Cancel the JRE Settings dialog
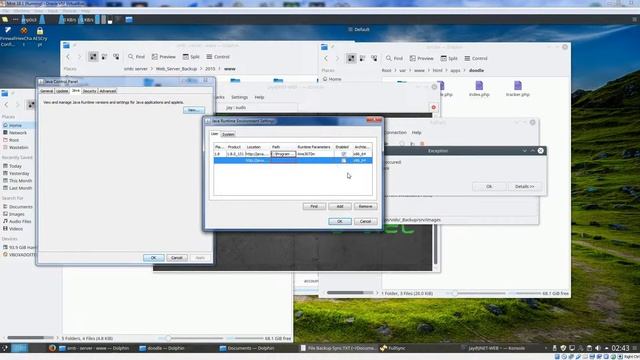This screenshot has width=640, height=360. click(x=365, y=221)
